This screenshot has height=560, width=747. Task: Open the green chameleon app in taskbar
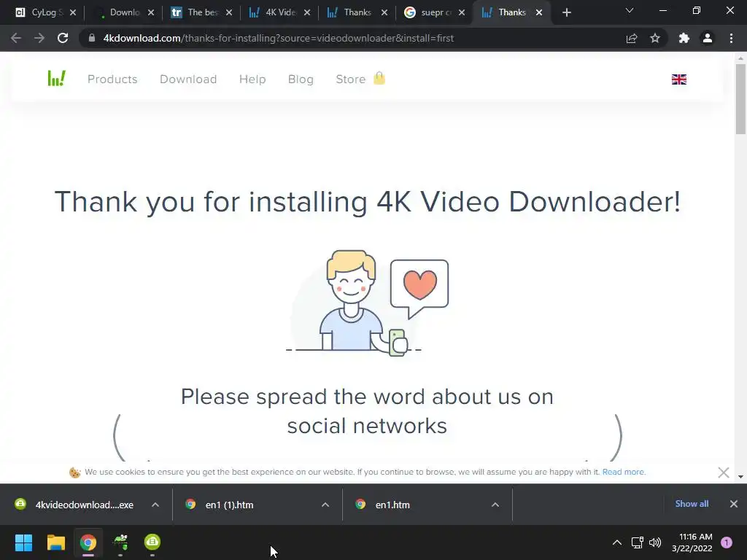[120, 542]
